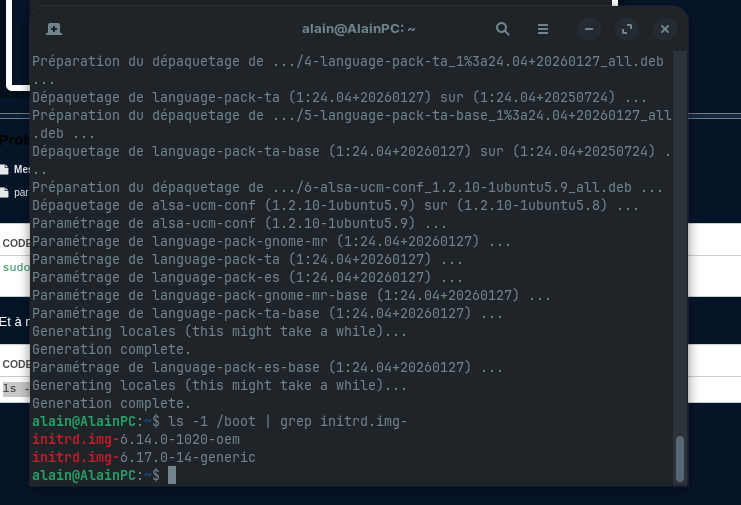Click the "Mes" link in the background page
Image resolution: width=741 pixels, height=505 pixels.
click(x=21, y=170)
